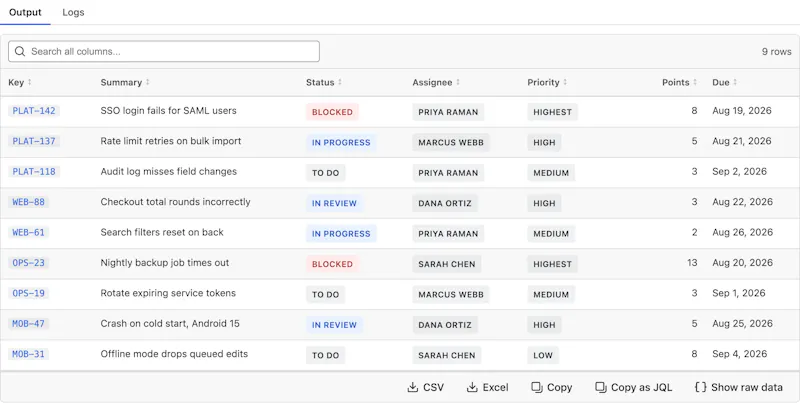Show raw data
The width and height of the screenshot is (800, 403).
738,388
